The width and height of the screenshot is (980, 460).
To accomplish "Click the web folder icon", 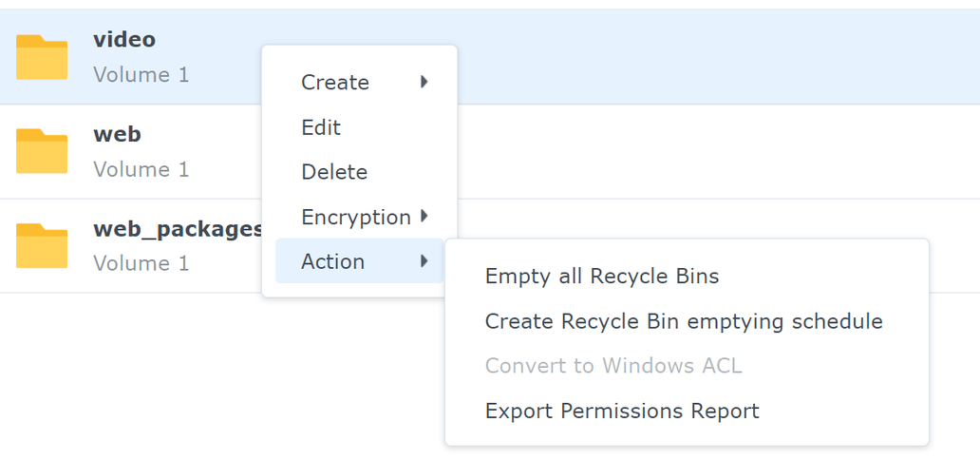I will (42, 151).
